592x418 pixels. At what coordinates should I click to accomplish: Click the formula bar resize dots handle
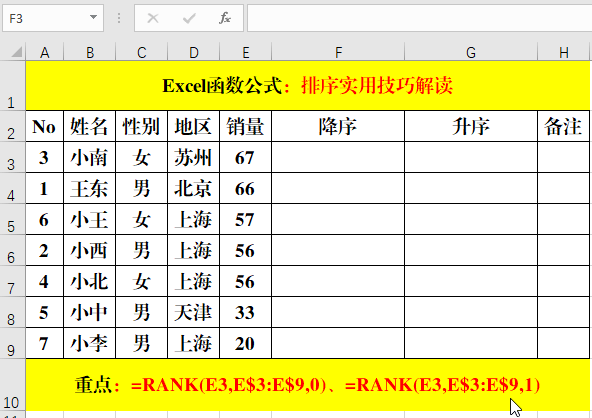119,18
